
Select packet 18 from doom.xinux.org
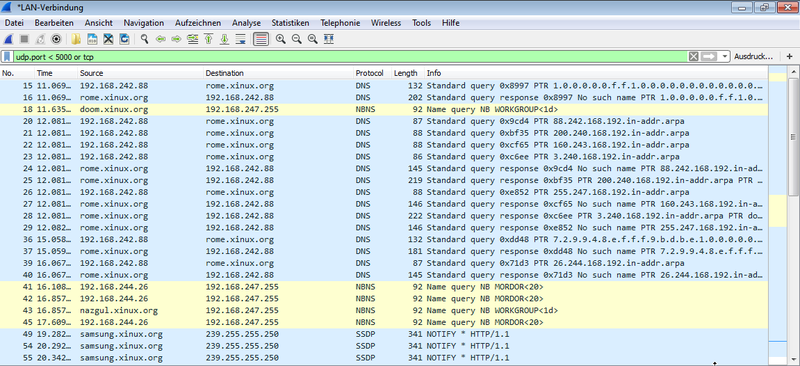383,109
